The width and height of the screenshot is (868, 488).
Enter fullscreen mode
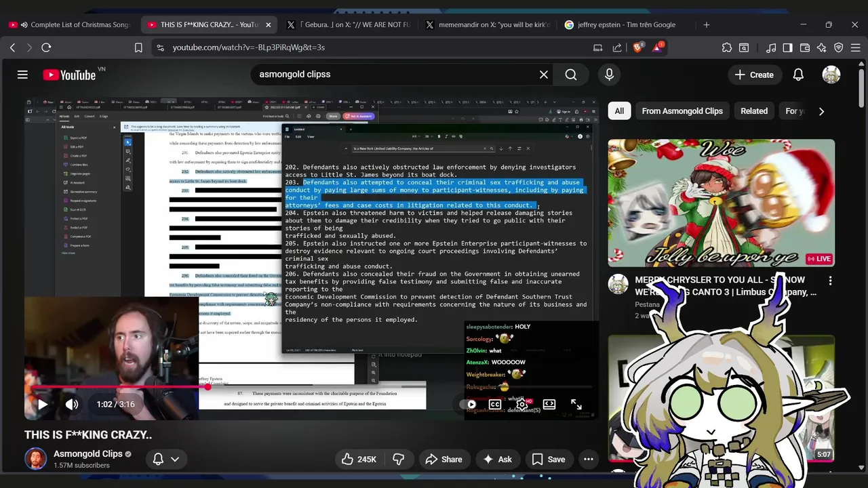point(576,405)
